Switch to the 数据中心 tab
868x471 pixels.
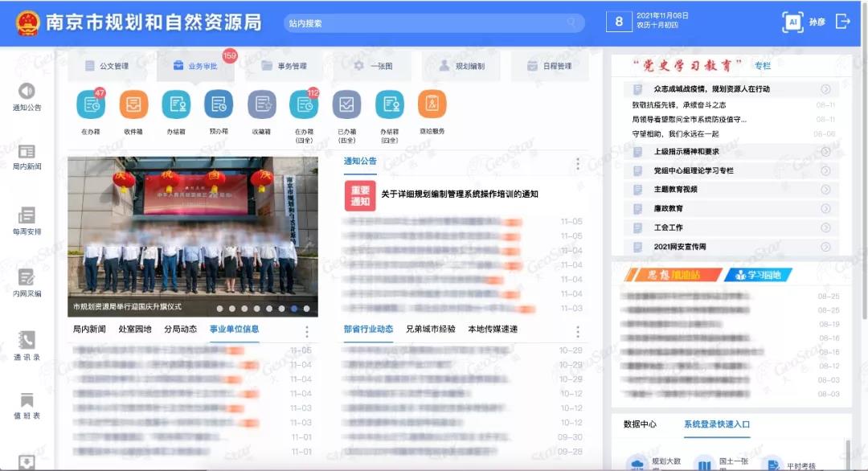click(640, 424)
